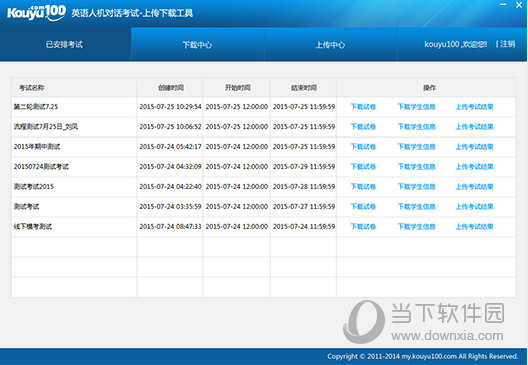Click end time 2015-07-27 11:59:59
This screenshot has width=528, height=365.
click(x=304, y=206)
